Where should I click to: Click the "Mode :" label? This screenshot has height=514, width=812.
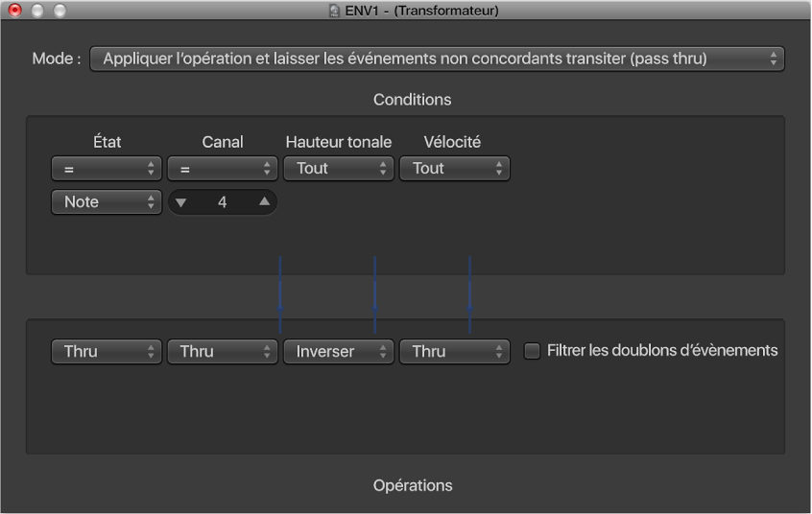tap(57, 58)
